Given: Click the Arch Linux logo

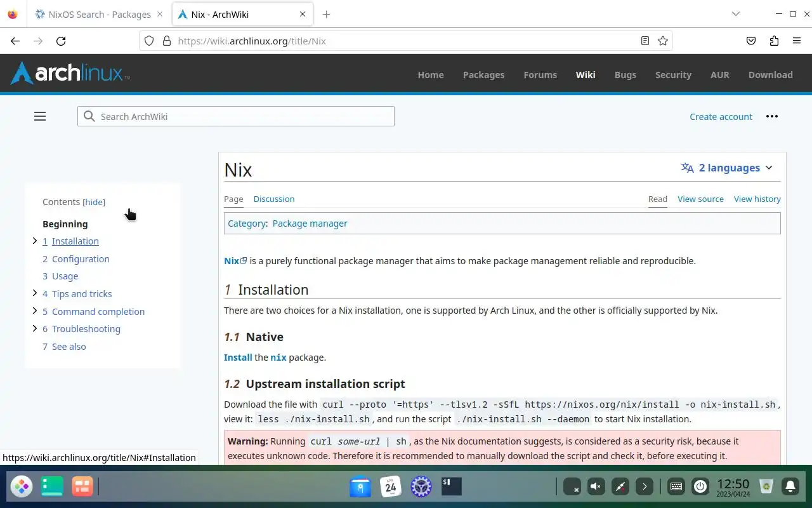Looking at the screenshot, I should [70, 74].
